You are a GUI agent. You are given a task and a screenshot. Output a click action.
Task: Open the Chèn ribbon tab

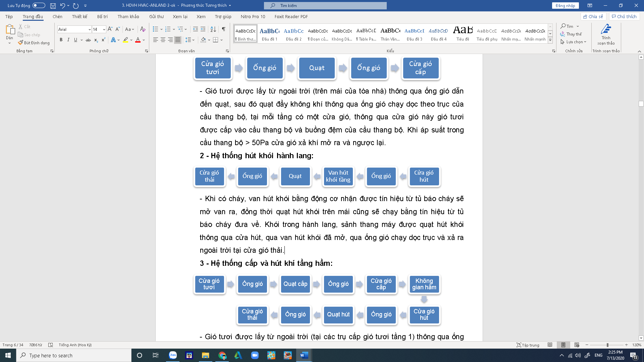[x=57, y=16]
